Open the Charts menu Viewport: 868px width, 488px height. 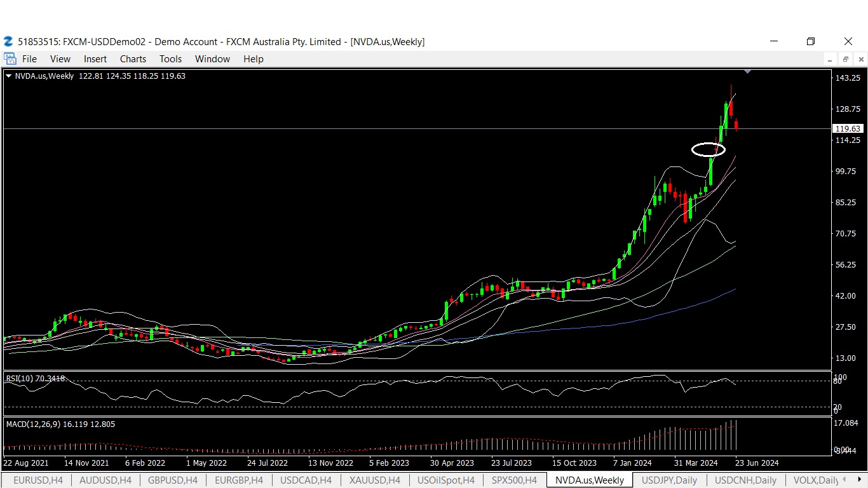[x=133, y=59]
